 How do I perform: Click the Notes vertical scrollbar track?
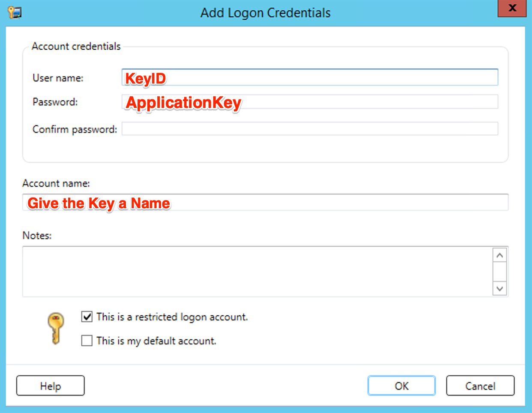(499, 272)
